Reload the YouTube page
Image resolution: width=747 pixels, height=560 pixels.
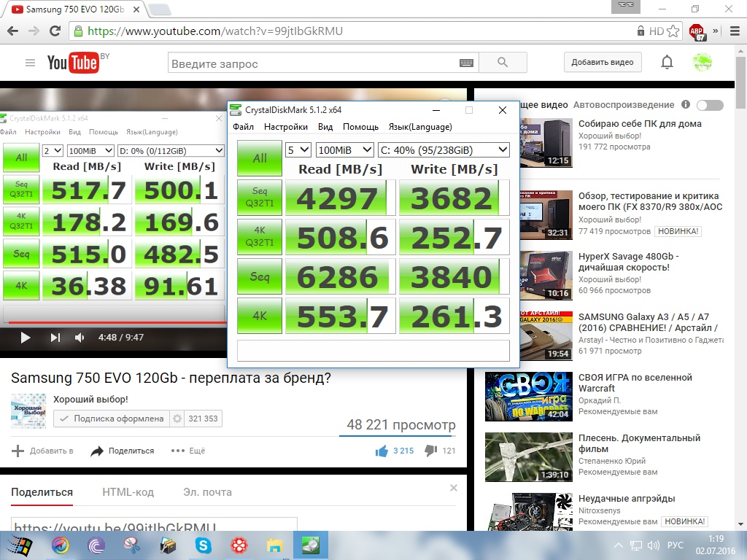click(x=55, y=31)
